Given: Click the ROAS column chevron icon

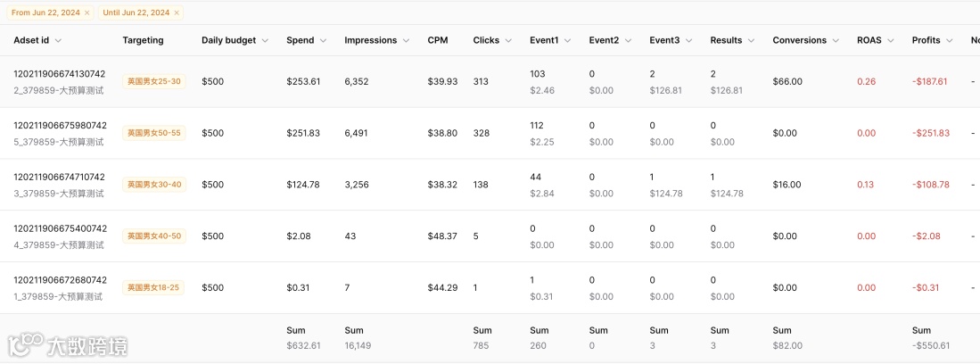Looking at the screenshot, I should pyautogui.click(x=890, y=40).
